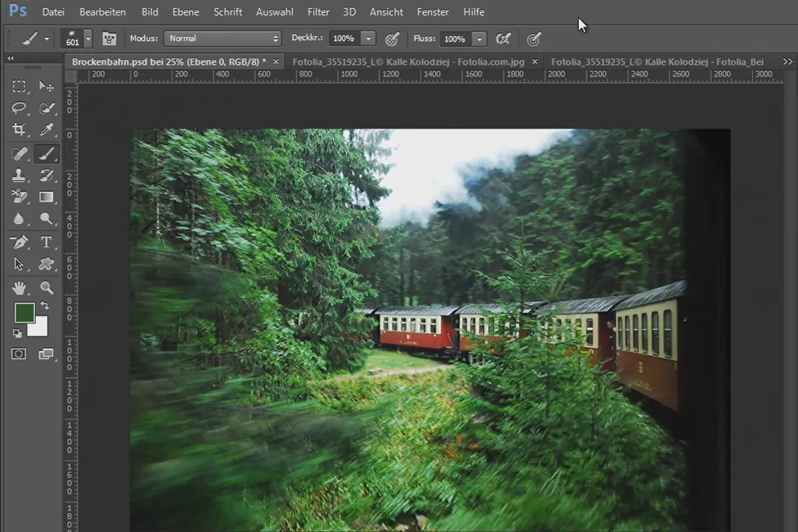This screenshot has width=798, height=532.
Task: Enable airbrush build-up mode
Action: [x=503, y=39]
